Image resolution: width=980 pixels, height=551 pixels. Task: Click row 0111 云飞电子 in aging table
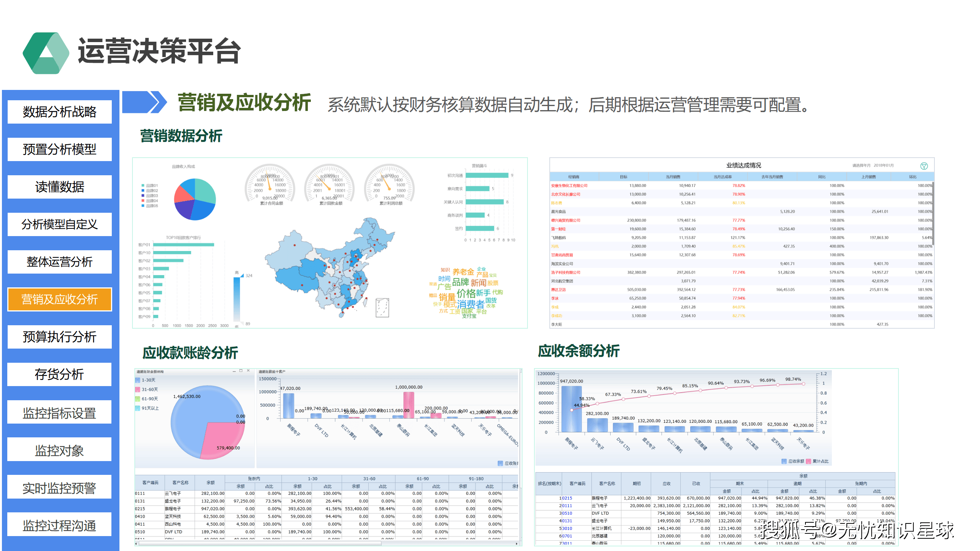click(326, 494)
